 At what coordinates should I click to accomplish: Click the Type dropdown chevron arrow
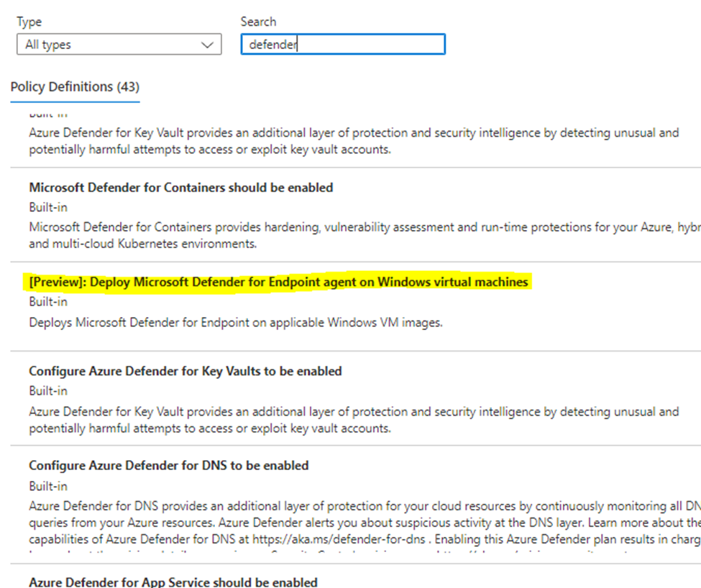point(207,45)
